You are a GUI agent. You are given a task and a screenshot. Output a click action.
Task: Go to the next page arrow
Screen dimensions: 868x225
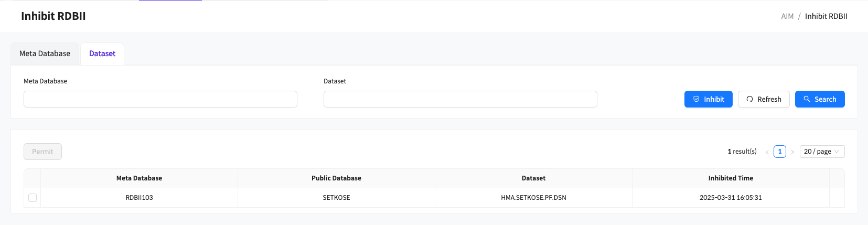(792, 152)
